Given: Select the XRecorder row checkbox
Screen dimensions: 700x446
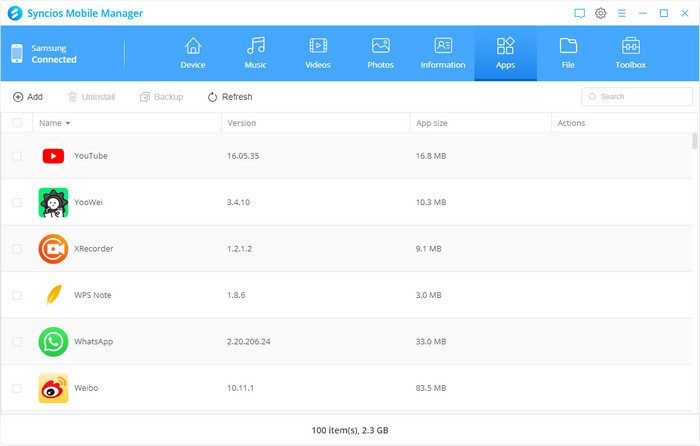Looking at the screenshot, I should click(x=16, y=249).
